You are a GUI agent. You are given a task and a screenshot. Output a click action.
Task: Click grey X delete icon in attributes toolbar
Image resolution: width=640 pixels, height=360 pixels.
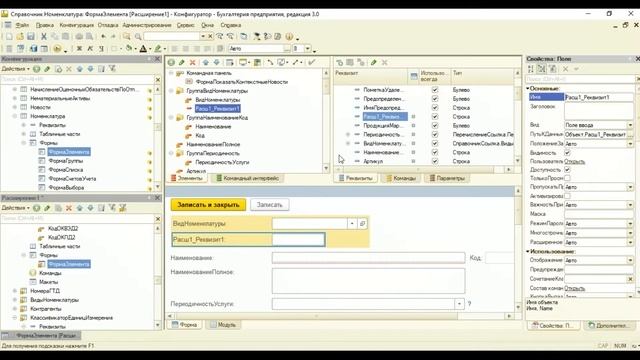coord(384,62)
